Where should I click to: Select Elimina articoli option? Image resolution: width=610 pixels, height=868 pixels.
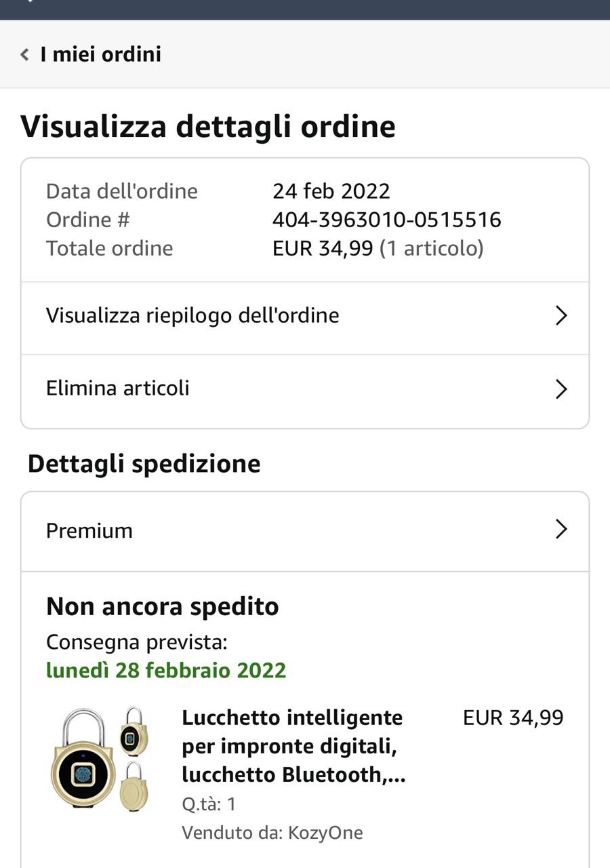point(118,389)
